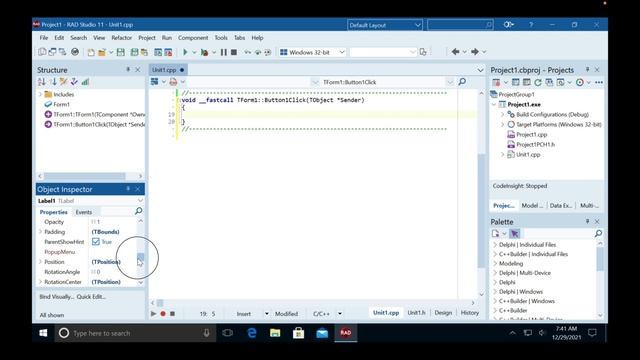
Task: Click the green bar chart icon in Structure toolbar
Action: (85, 82)
